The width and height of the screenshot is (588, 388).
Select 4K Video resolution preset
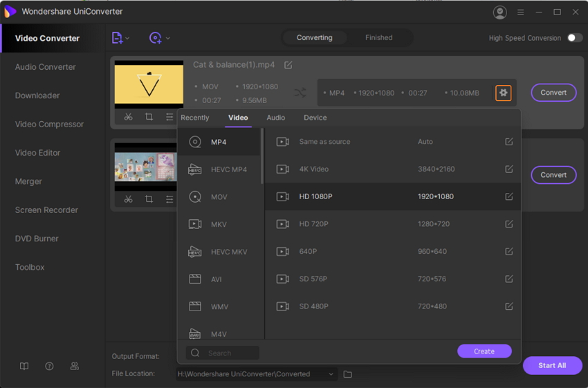(393, 169)
